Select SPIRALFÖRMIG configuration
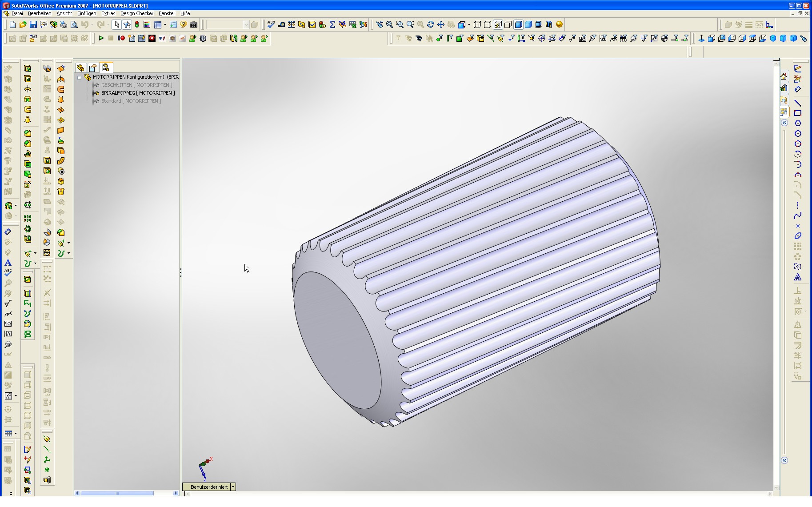 coord(138,93)
